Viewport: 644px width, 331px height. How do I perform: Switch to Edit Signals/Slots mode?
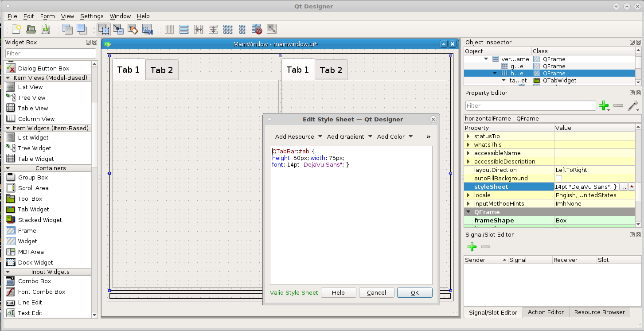coord(118,29)
